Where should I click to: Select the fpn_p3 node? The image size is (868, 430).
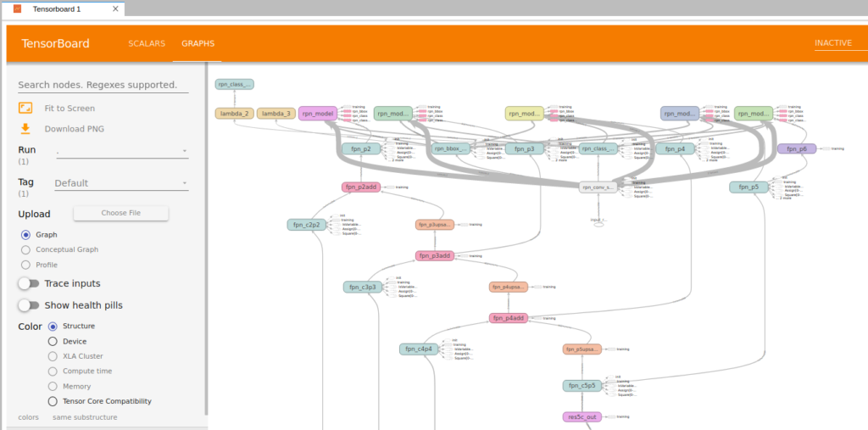point(524,148)
